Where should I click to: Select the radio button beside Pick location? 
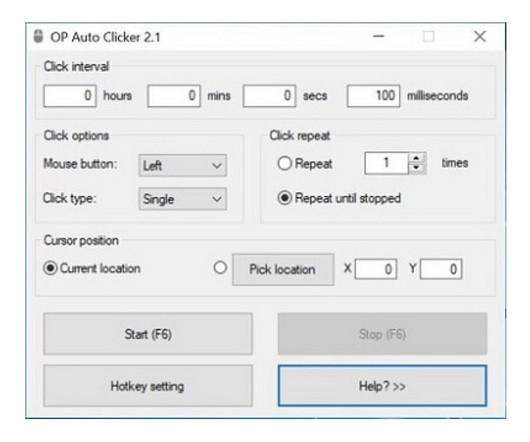(220, 268)
